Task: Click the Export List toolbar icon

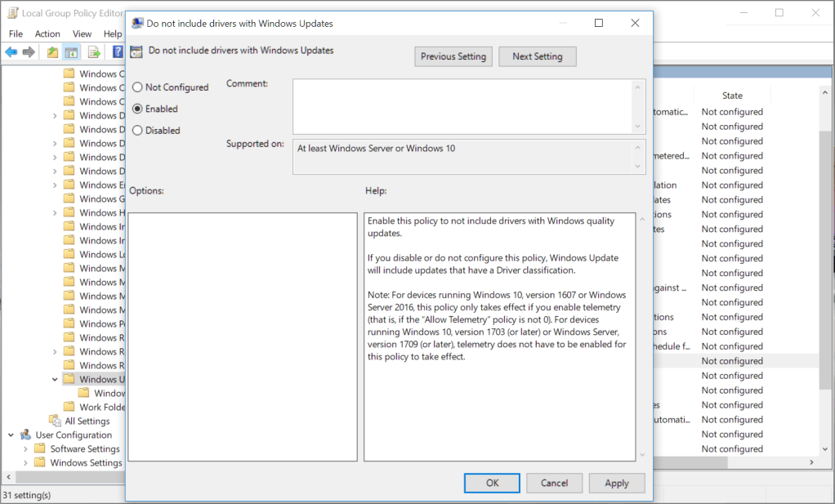Action: click(94, 52)
